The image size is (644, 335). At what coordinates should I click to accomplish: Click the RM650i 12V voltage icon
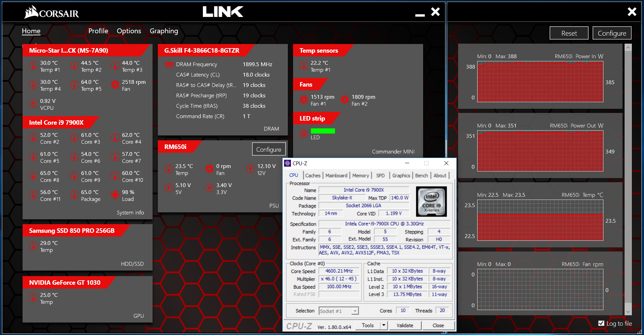point(250,169)
